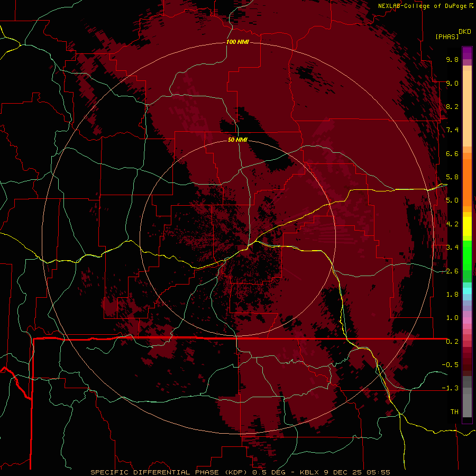Select the [PHAS] legend unit label
476x476 pixels.
tap(447, 36)
